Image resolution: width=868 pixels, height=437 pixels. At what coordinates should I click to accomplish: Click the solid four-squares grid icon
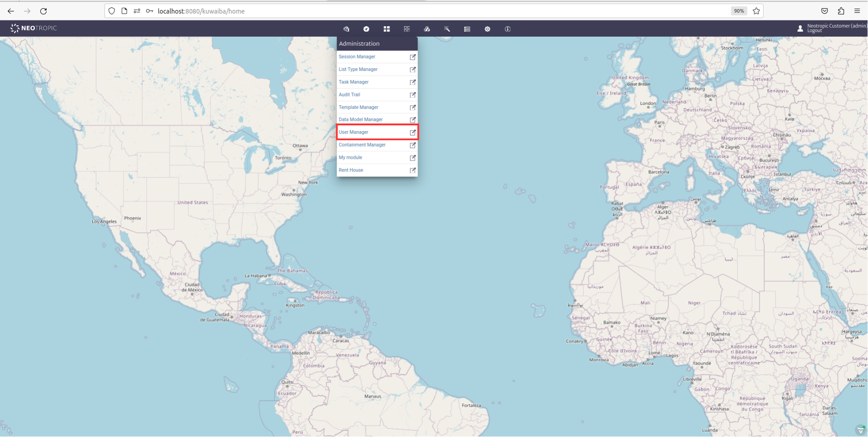click(387, 29)
